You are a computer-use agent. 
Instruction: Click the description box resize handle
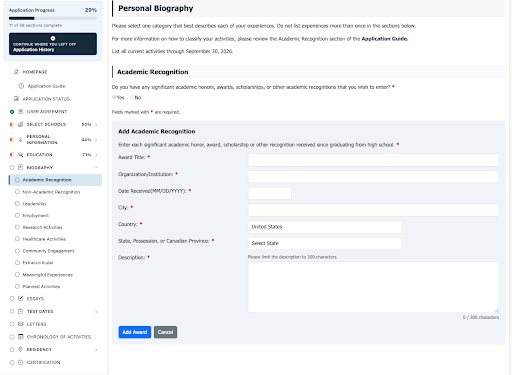tap(496, 310)
